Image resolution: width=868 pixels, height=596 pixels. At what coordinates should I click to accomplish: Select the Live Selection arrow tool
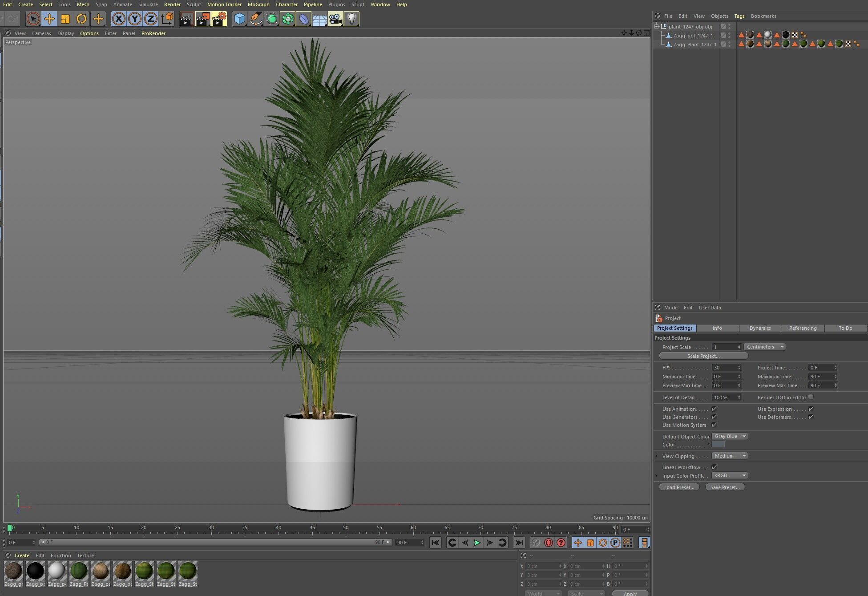pyautogui.click(x=33, y=19)
